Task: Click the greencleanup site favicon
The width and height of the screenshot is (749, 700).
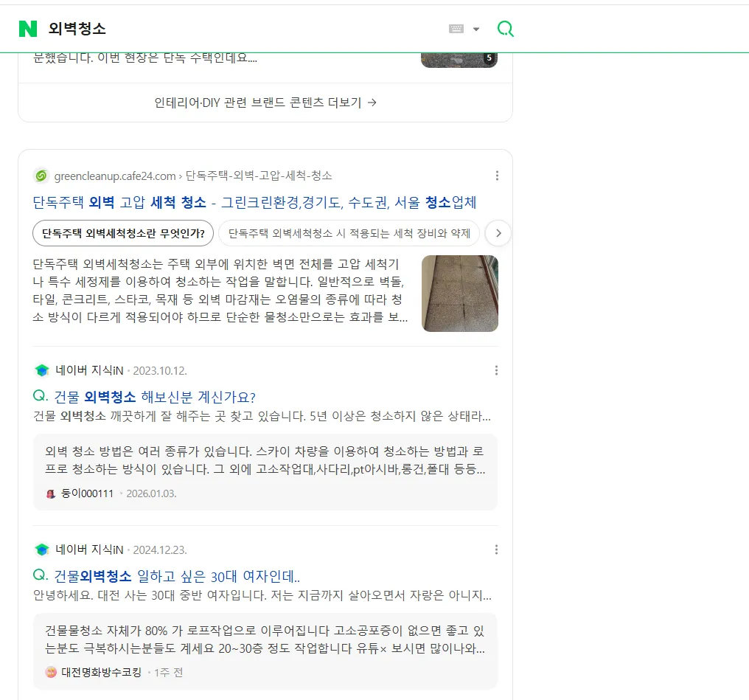Action: [x=41, y=176]
